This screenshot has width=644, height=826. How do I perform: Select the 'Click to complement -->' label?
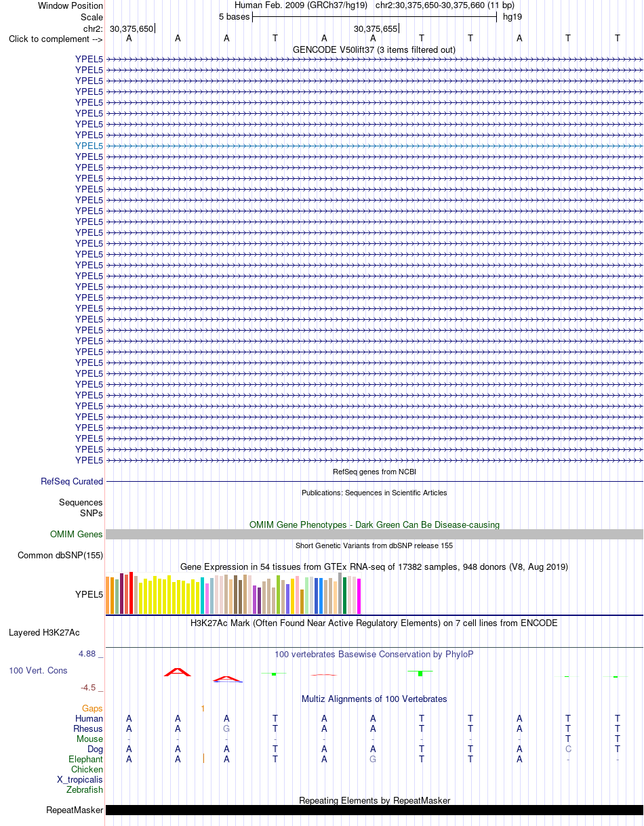tap(56, 39)
